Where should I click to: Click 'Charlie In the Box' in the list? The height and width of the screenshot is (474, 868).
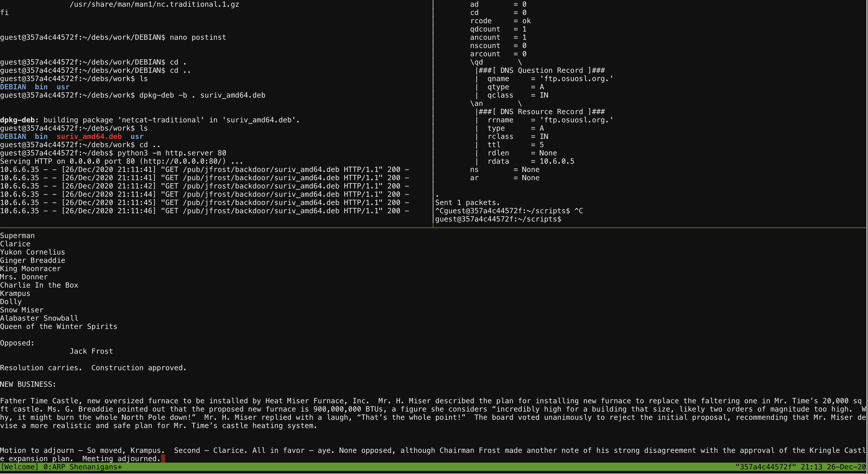[39, 285]
